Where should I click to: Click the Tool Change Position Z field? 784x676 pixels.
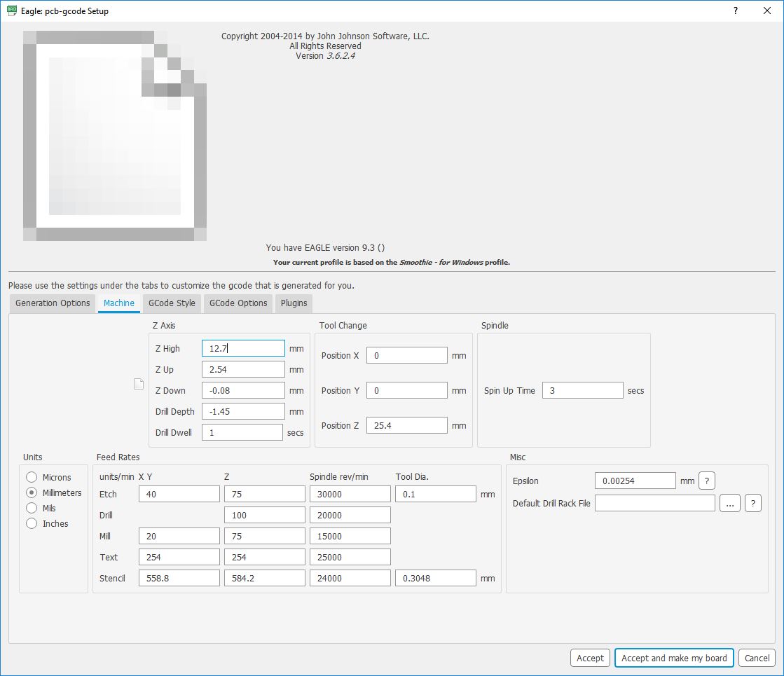(x=407, y=425)
